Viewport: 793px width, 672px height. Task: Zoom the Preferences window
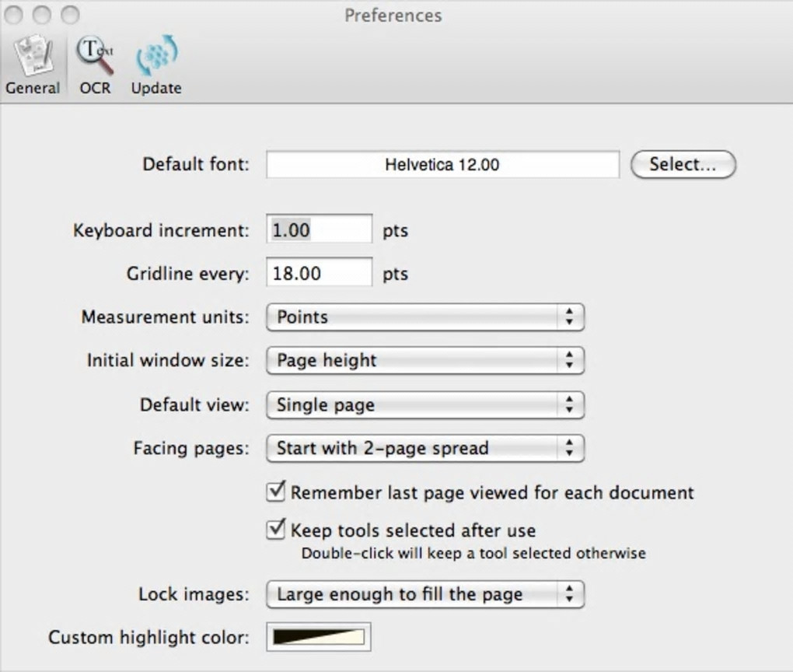coord(70,15)
